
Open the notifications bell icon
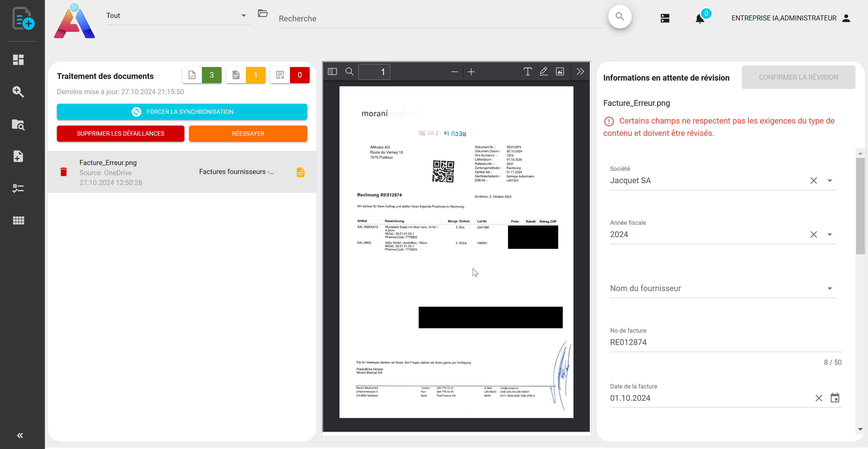pyautogui.click(x=700, y=18)
